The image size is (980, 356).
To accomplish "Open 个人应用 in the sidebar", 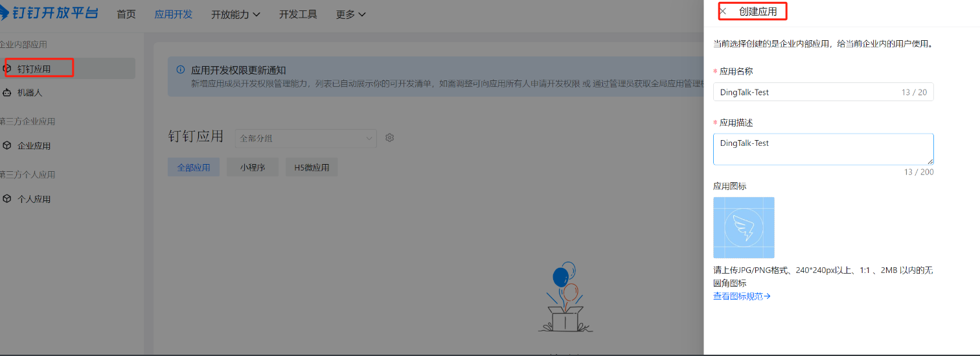I will click(34, 199).
